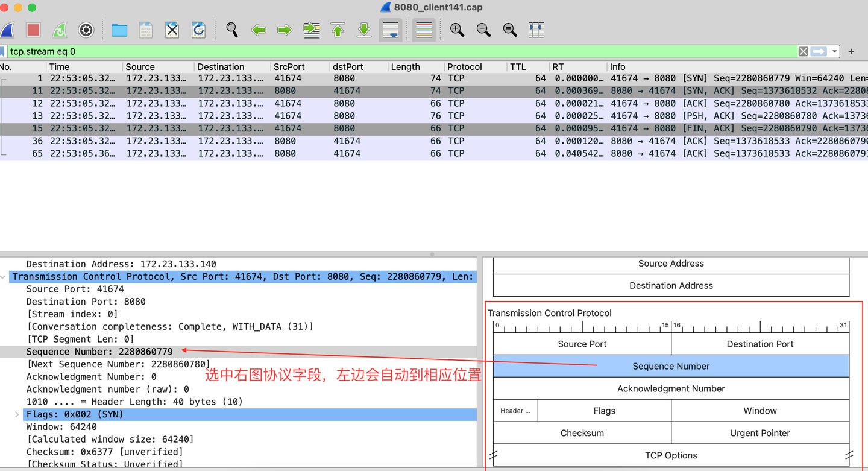Close the current capture file

172,30
